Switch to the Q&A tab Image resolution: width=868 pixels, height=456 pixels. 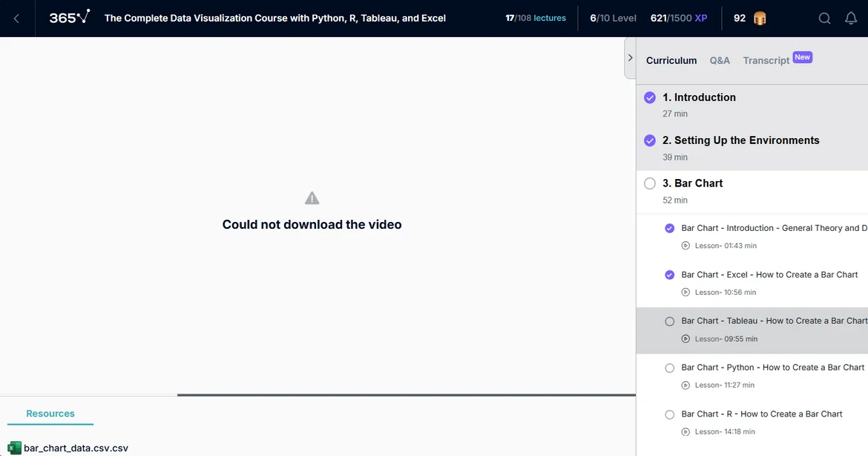720,60
